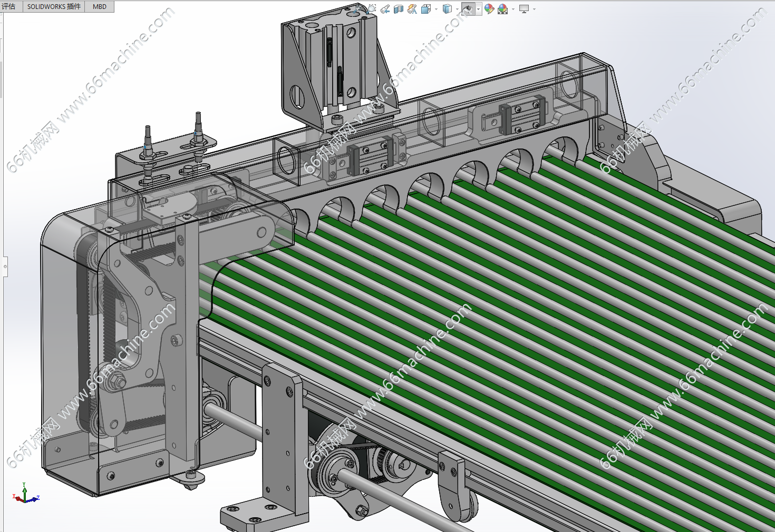Expand the Display Style dropdown arrow
This screenshot has width=775, height=532.
click(457, 9)
